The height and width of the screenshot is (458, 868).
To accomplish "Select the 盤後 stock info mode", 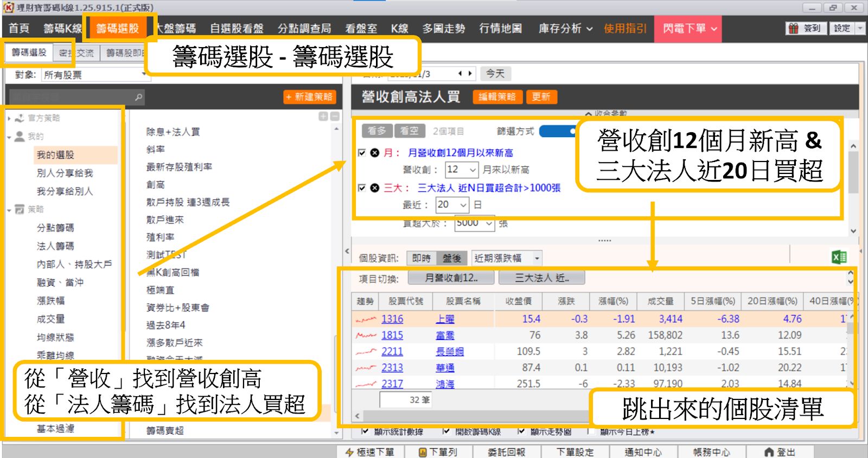I will click(x=452, y=258).
